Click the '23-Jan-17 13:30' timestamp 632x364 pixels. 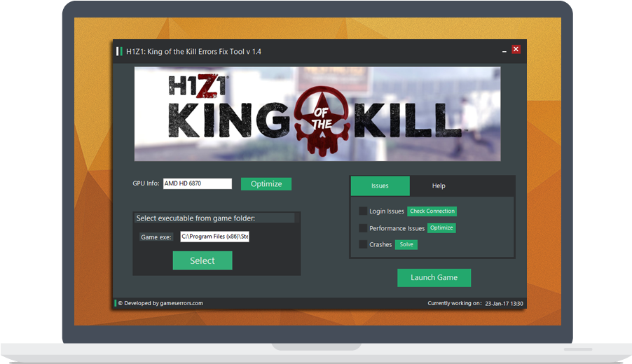[x=504, y=304]
